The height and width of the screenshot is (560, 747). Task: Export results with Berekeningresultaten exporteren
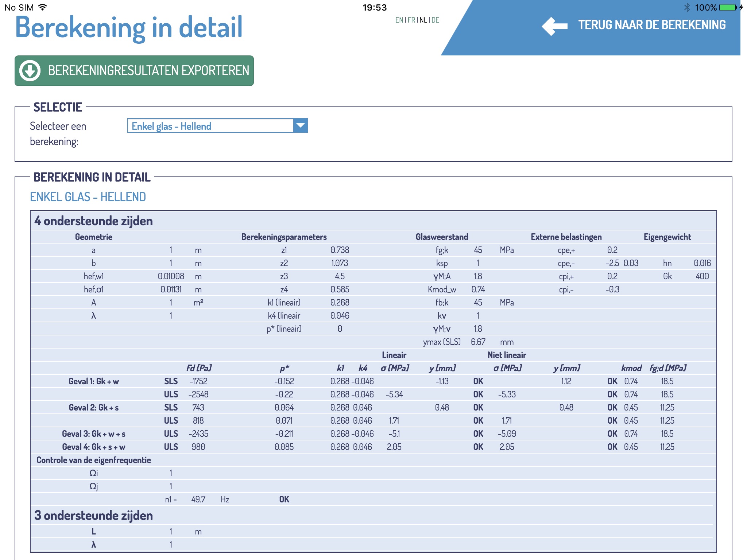click(x=134, y=71)
